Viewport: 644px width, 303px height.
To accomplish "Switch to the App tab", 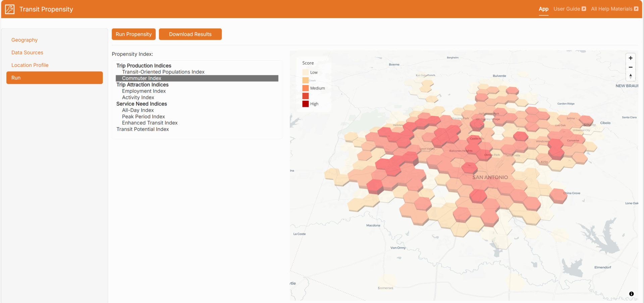I will pos(543,9).
